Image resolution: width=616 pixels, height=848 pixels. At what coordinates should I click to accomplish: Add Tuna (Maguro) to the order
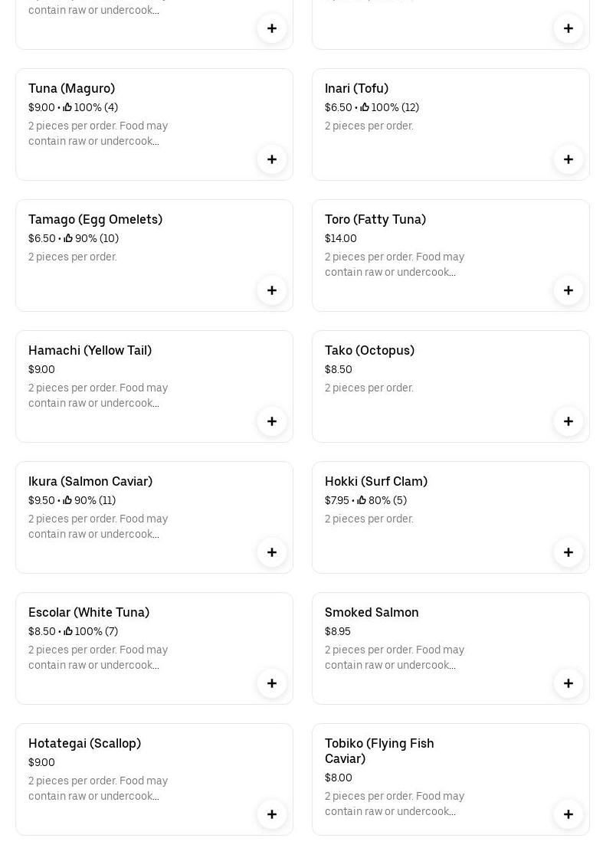tap(272, 159)
